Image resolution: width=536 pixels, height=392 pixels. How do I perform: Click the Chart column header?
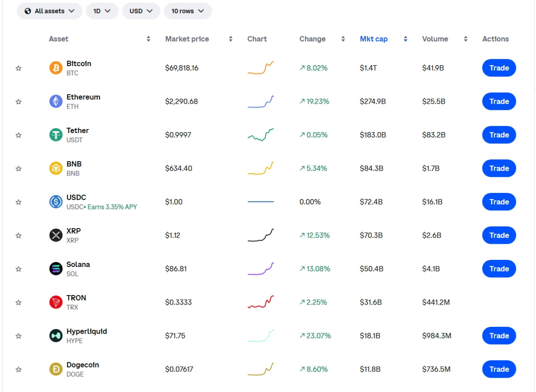[257, 39]
